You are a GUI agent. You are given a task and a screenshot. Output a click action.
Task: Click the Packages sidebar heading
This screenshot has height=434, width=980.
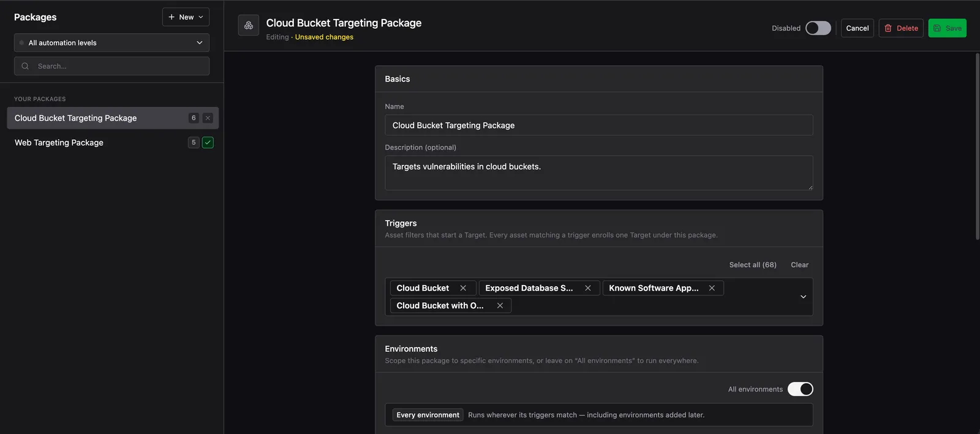tap(36, 17)
